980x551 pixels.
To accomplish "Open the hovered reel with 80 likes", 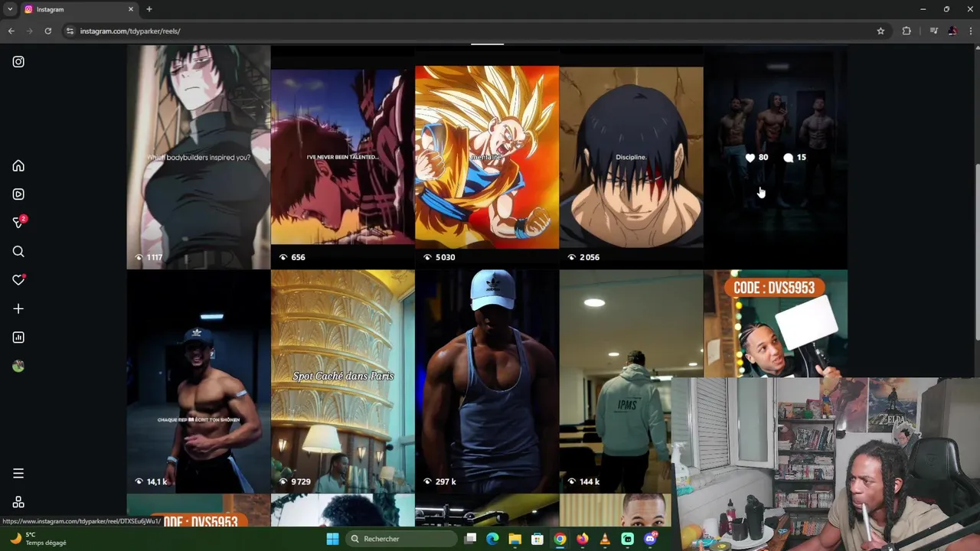I will click(x=775, y=157).
